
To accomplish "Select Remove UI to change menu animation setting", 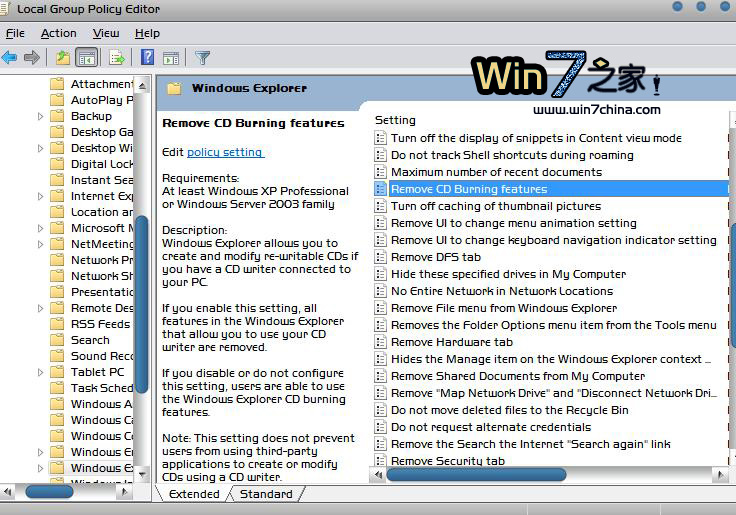I will click(x=514, y=223).
